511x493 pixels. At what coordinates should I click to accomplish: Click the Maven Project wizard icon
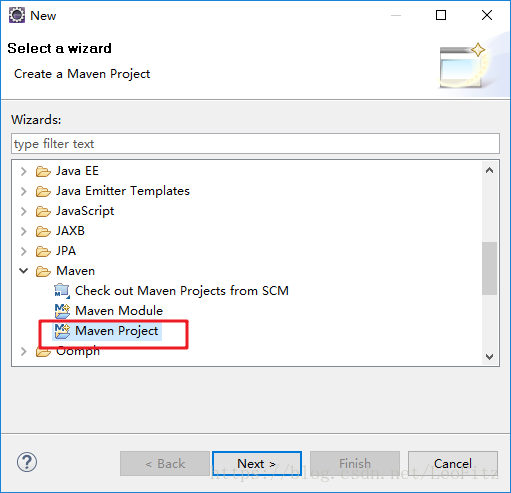(x=62, y=331)
